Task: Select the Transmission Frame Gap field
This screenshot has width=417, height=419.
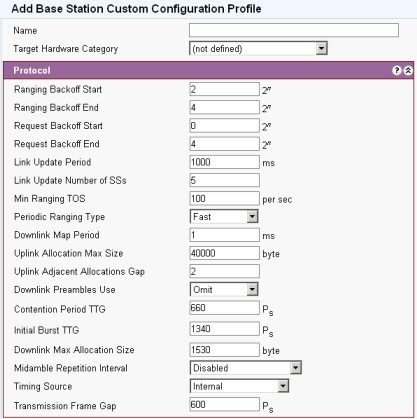Action: coord(224,404)
